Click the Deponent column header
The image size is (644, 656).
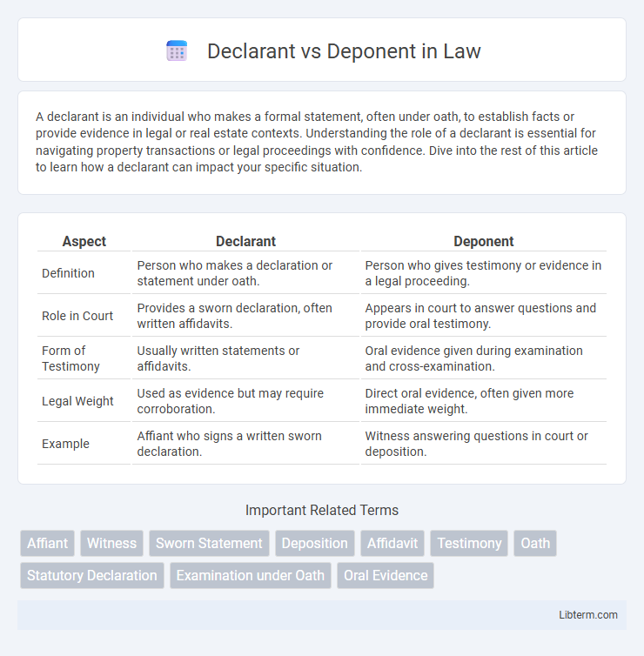(x=483, y=241)
